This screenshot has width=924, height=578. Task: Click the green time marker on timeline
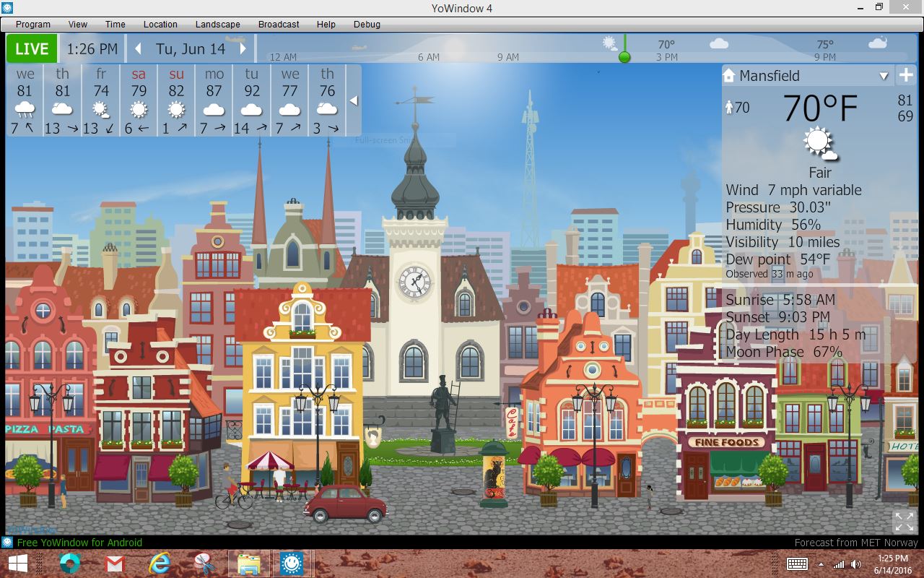(x=624, y=57)
